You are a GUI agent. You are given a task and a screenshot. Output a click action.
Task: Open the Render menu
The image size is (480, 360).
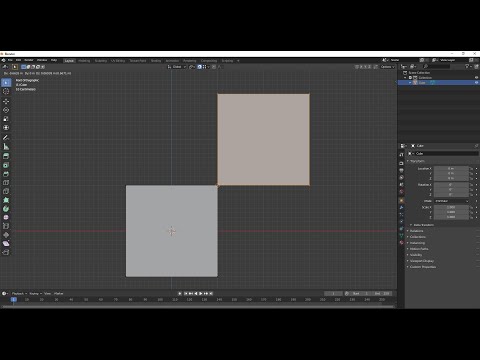tap(29, 60)
